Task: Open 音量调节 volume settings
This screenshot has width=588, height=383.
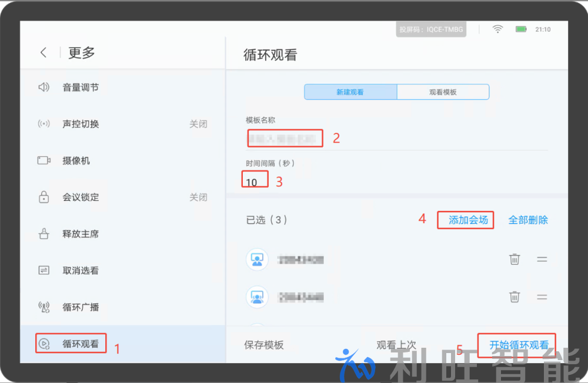Action: tap(123, 88)
